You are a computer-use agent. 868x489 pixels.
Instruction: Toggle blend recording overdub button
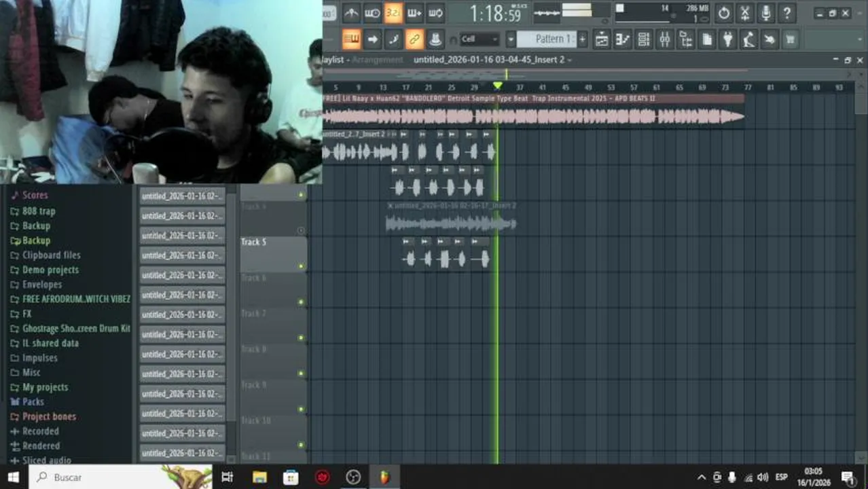[414, 13]
